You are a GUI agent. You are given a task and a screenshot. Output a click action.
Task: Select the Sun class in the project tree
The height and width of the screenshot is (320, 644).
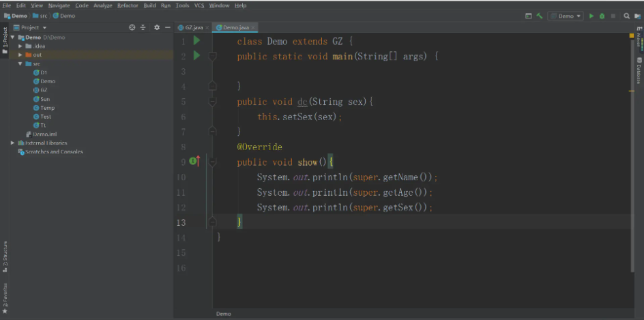(x=42, y=99)
